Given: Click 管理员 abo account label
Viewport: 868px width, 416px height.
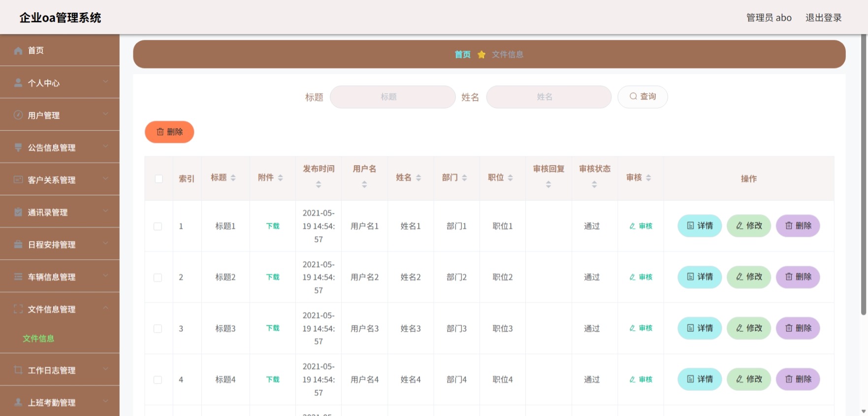Looking at the screenshot, I should tap(769, 18).
